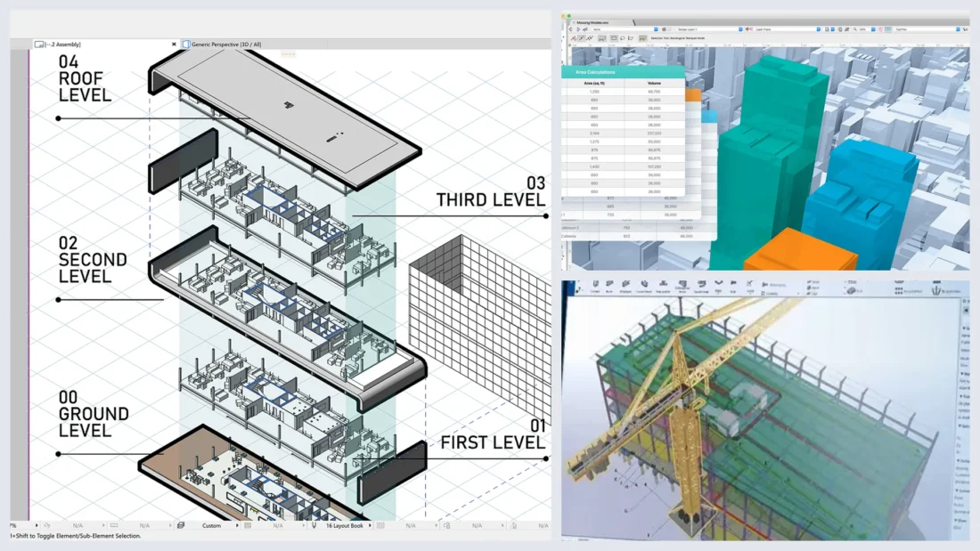Click the pen set icon beside Layout Book

tap(314, 525)
